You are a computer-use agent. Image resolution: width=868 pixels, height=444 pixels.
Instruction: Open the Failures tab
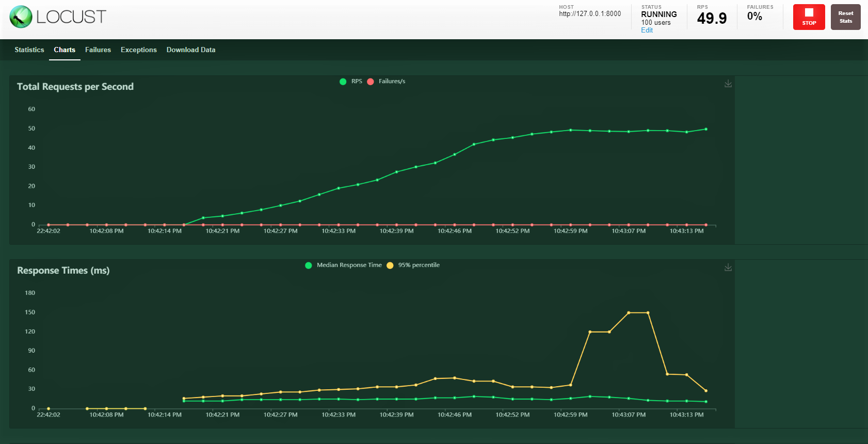point(98,50)
